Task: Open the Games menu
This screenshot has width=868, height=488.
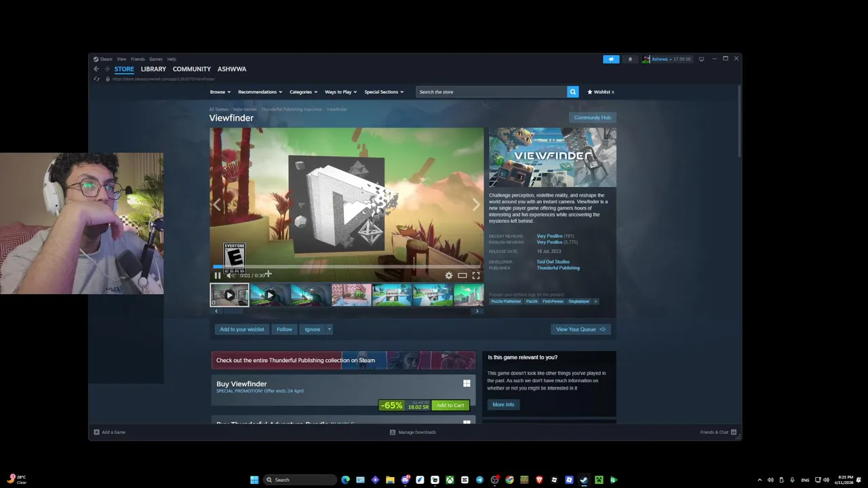Action: pos(156,59)
